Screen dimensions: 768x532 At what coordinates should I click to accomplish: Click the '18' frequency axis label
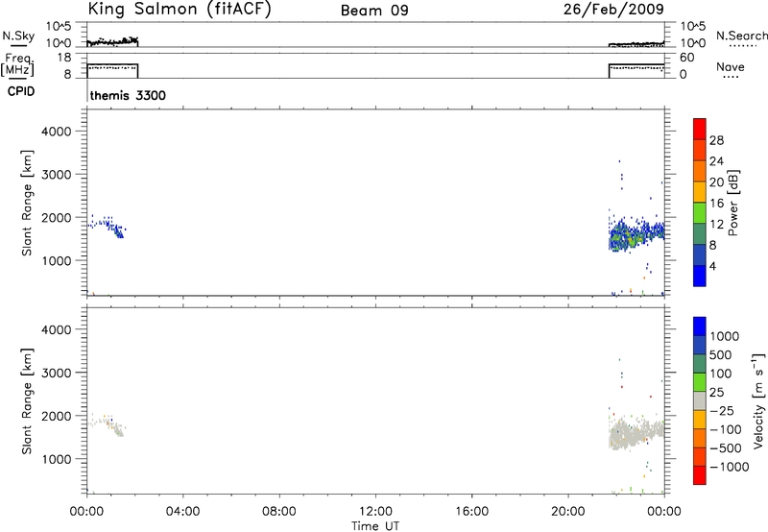(x=64, y=58)
